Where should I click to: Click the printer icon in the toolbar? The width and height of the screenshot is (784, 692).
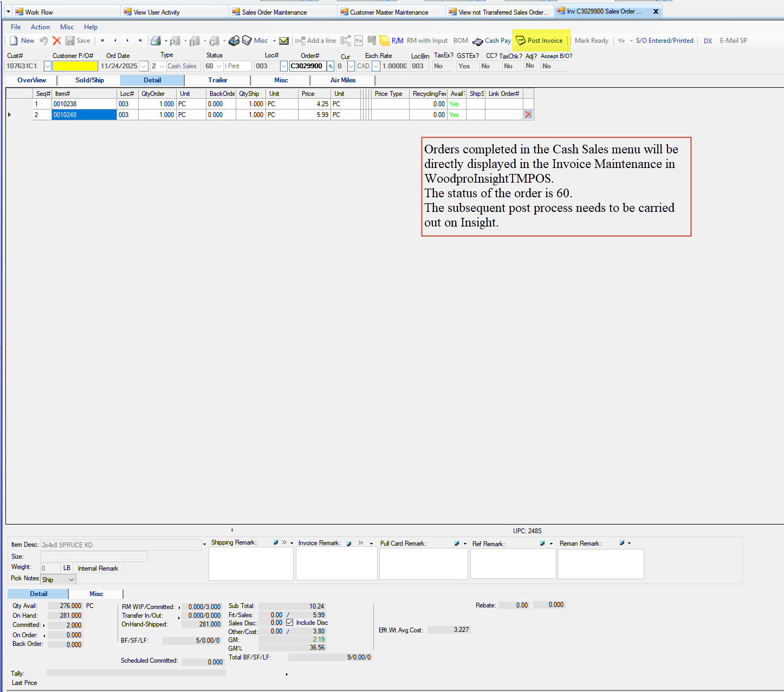point(155,41)
